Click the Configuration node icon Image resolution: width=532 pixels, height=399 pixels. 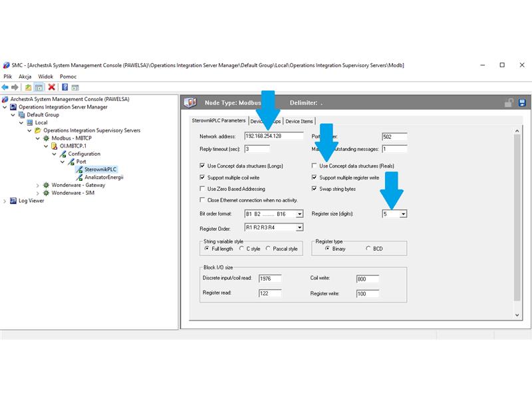tap(63, 154)
